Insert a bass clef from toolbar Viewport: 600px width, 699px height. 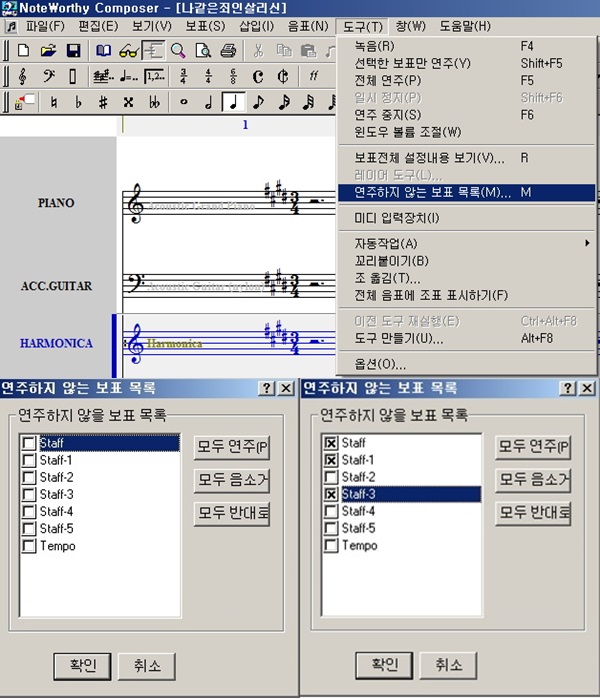(48, 77)
